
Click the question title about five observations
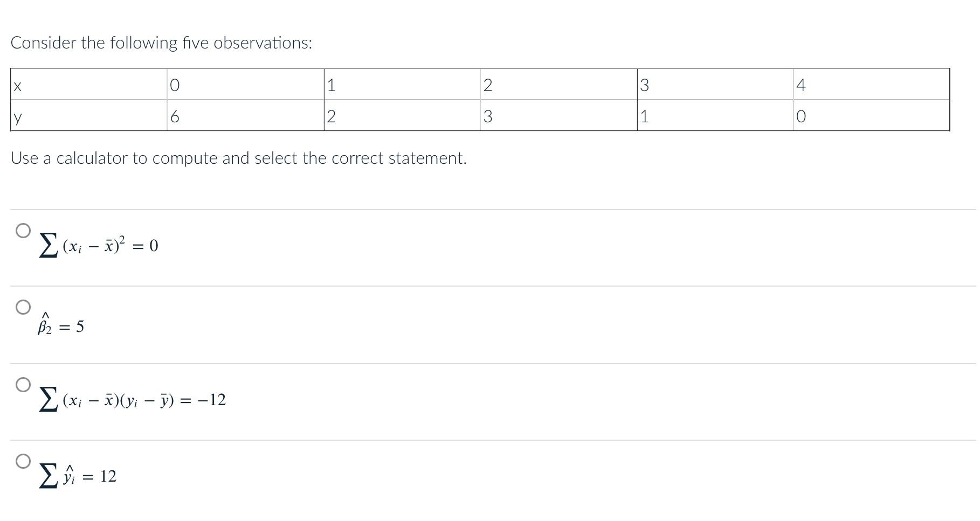pyautogui.click(x=162, y=43)
